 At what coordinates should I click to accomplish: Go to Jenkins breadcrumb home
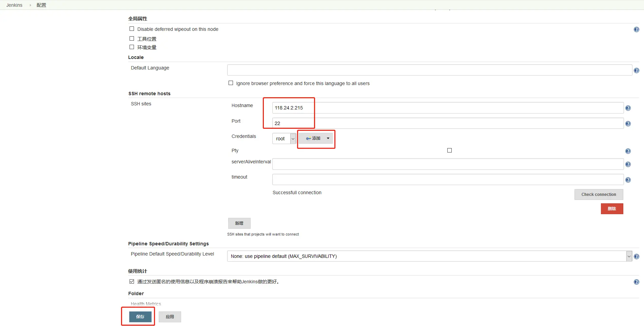(x=14, y=5)
